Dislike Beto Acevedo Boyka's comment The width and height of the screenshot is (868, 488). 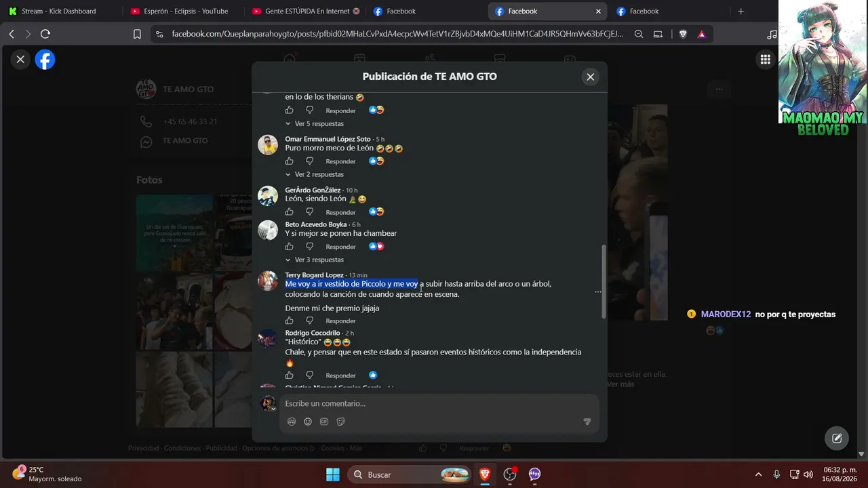tap(309, 247)
